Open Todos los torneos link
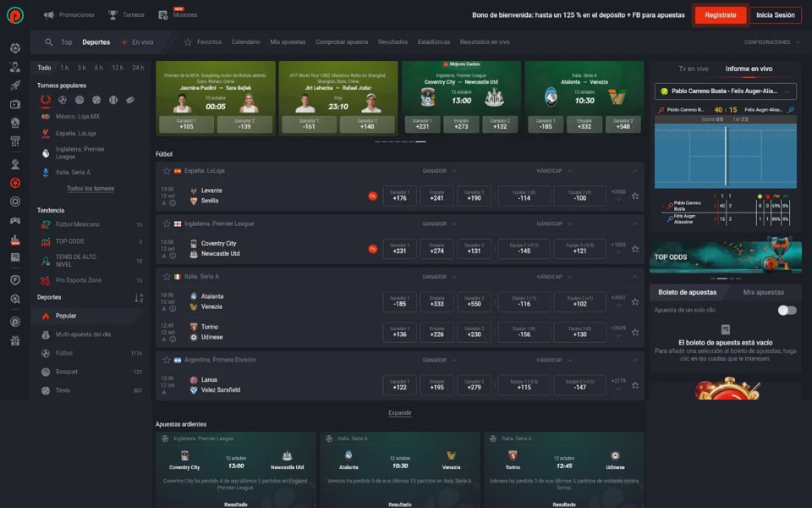 click(x=91, y=189)
